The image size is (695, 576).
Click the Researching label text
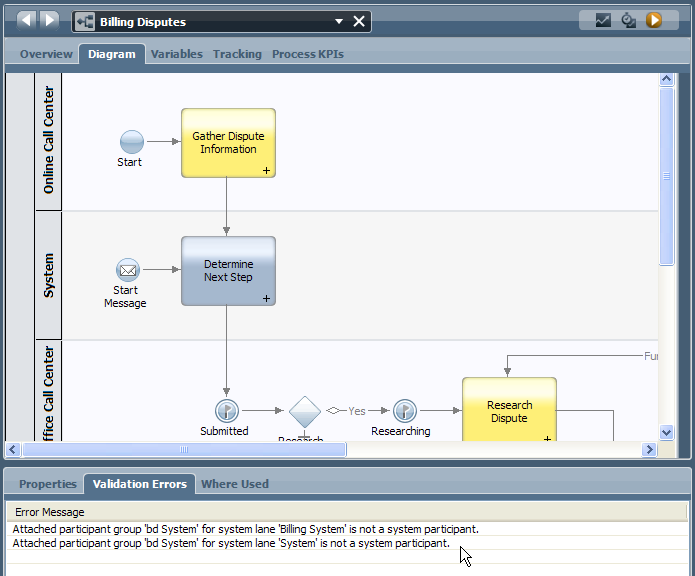tap(401, 431)
